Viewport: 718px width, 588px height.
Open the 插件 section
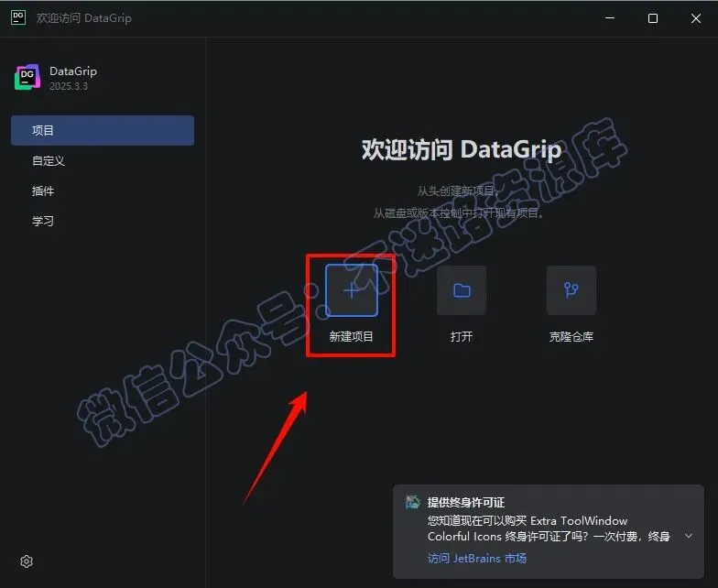point(103,191)
